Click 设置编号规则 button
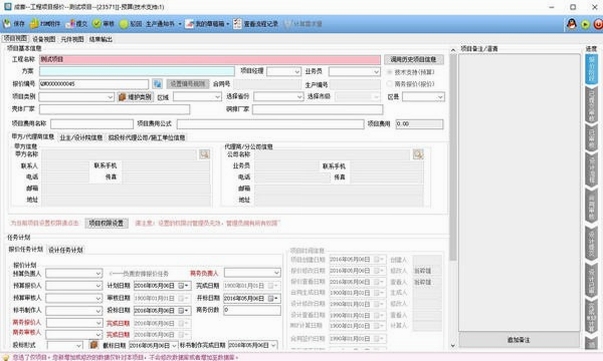Image resolution: width=603 pixels, height=361 pixels. pos(188,83)
